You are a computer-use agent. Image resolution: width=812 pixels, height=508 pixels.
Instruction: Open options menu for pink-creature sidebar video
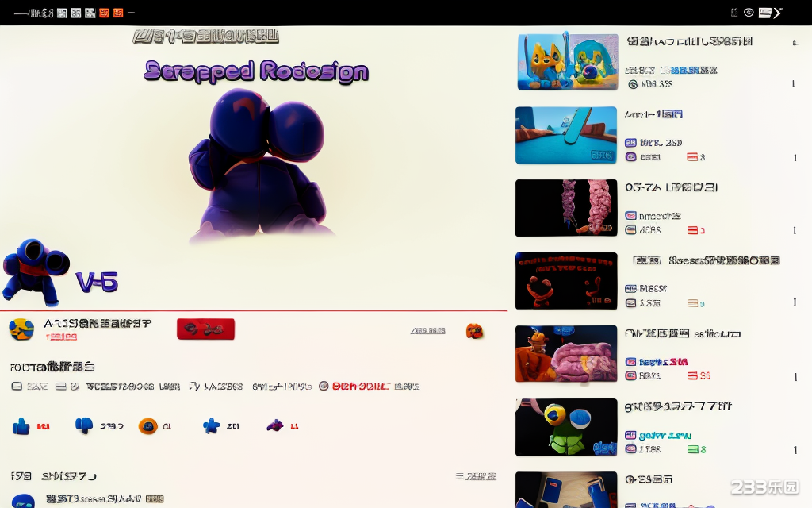pyautogui.click(x=794, y=377)
